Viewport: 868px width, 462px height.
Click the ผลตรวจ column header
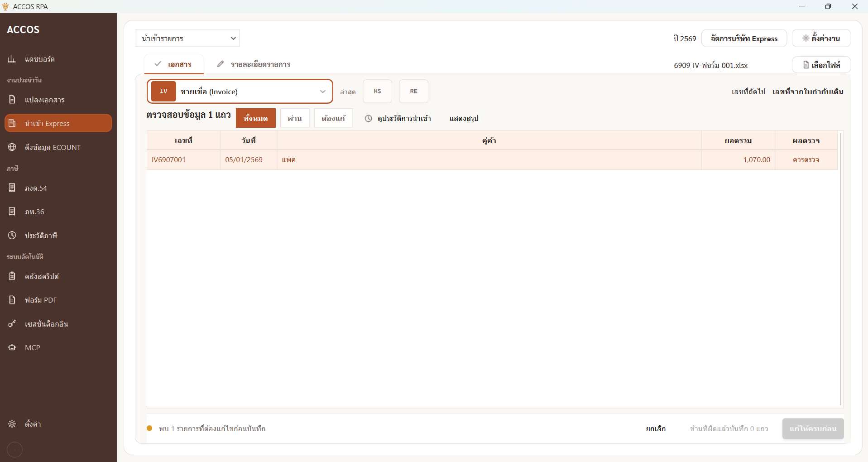pos(806,140)
